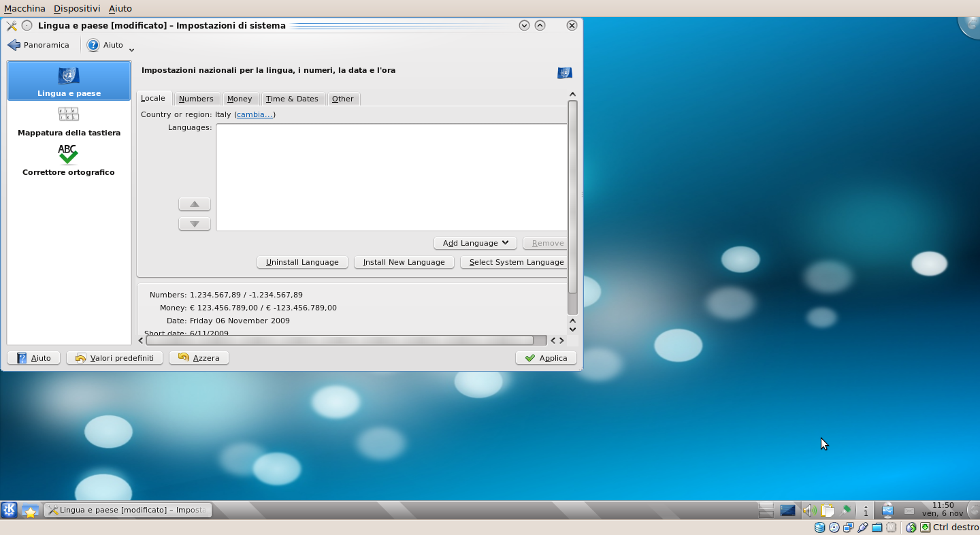
Task: Switch to the Time & Dates tab
Action: click(292, 99)
